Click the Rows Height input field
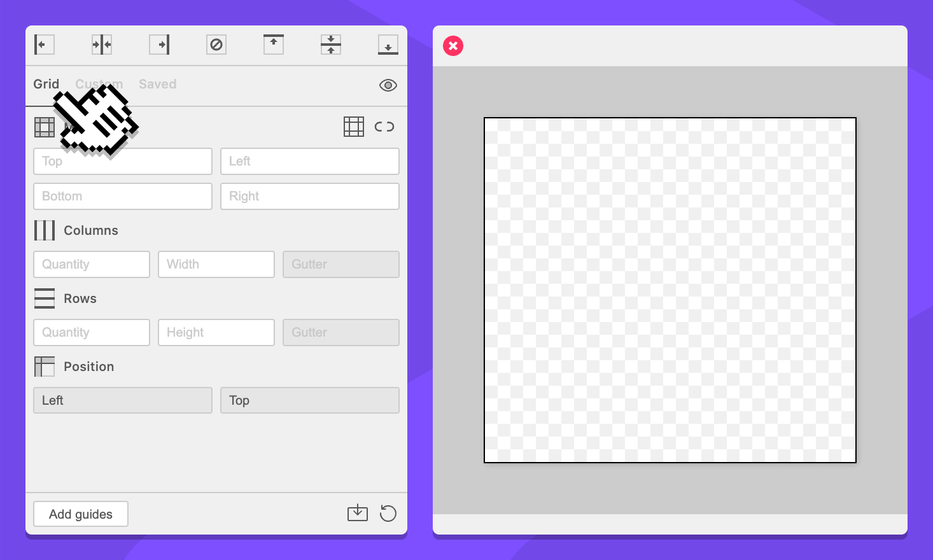The width and height of the screenshot is (933, 560). pyautogui.click(x=216, y=333)
